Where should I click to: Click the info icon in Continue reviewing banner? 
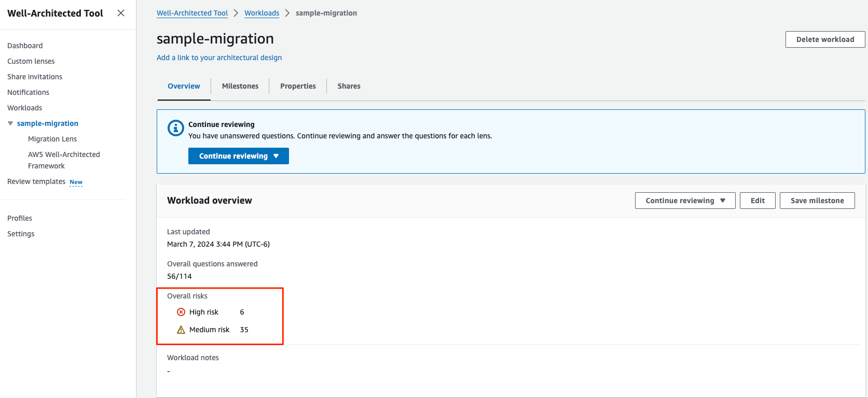(x=176, y=127)
